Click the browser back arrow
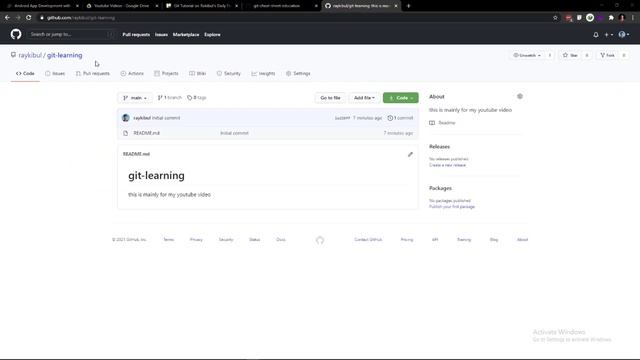This screenshot has width=640, height=360. coord(7,18)
